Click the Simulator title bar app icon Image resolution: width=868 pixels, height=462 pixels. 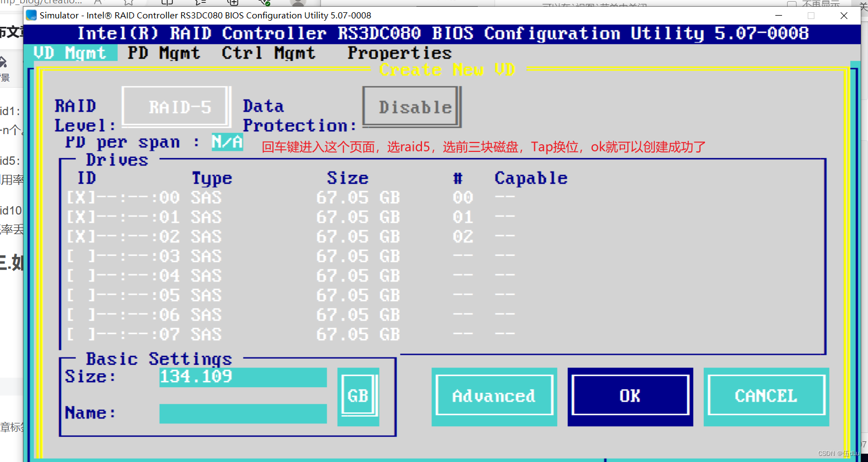click(32, 16)
